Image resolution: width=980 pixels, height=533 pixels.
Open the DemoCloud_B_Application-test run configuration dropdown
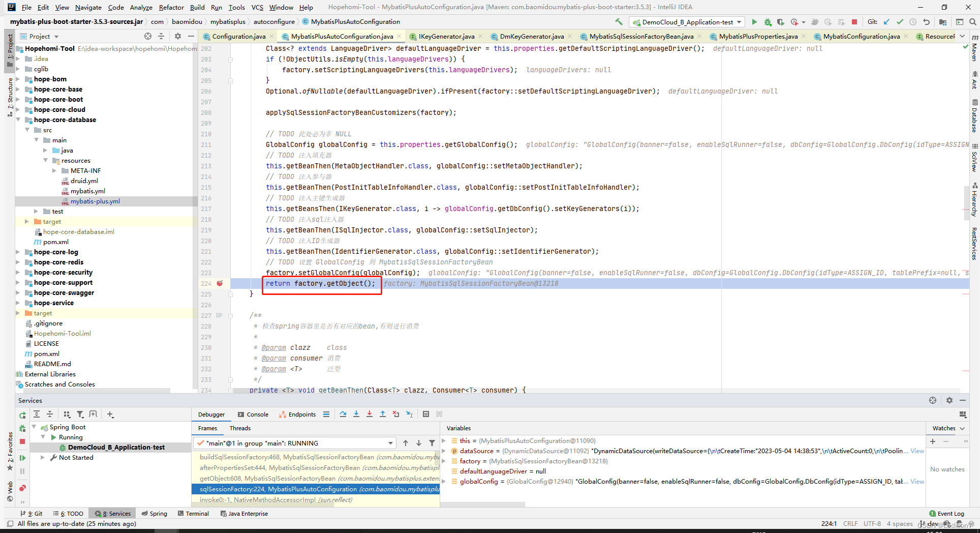(687, 22)
